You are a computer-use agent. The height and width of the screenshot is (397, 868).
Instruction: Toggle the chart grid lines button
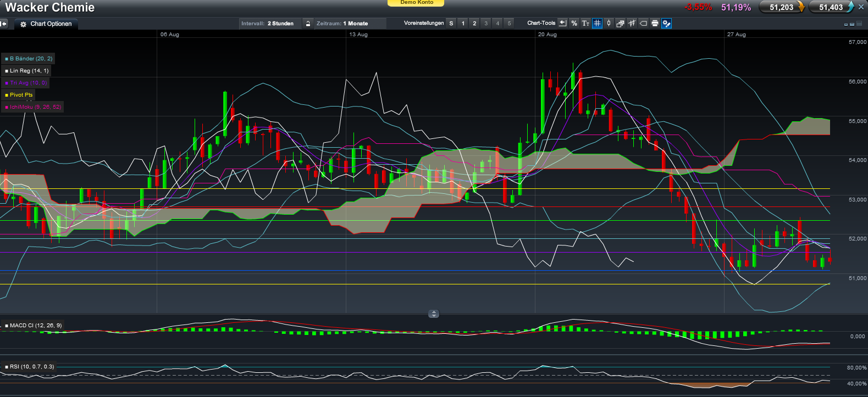point(597,23)
